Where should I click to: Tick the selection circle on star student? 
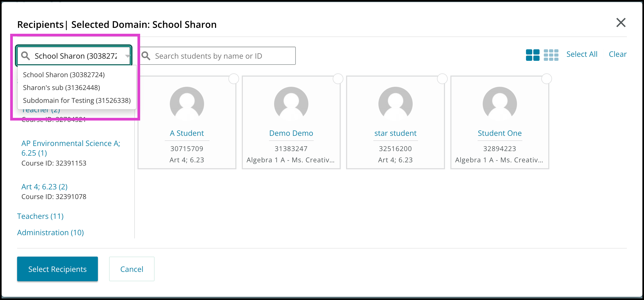point(442,79)
